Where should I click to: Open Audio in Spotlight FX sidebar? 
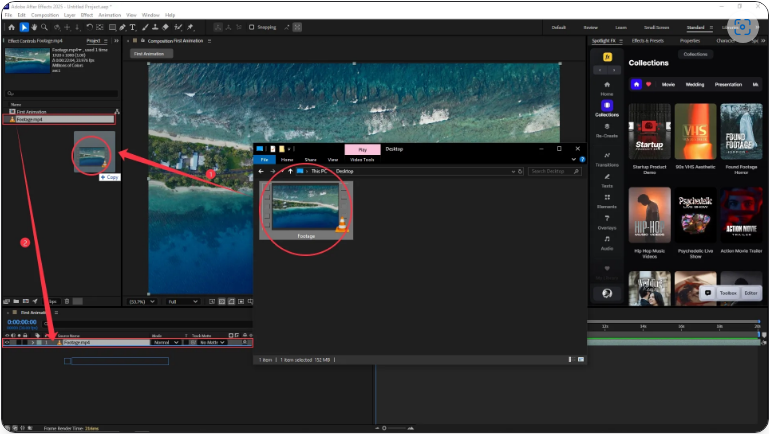[607, 243]
